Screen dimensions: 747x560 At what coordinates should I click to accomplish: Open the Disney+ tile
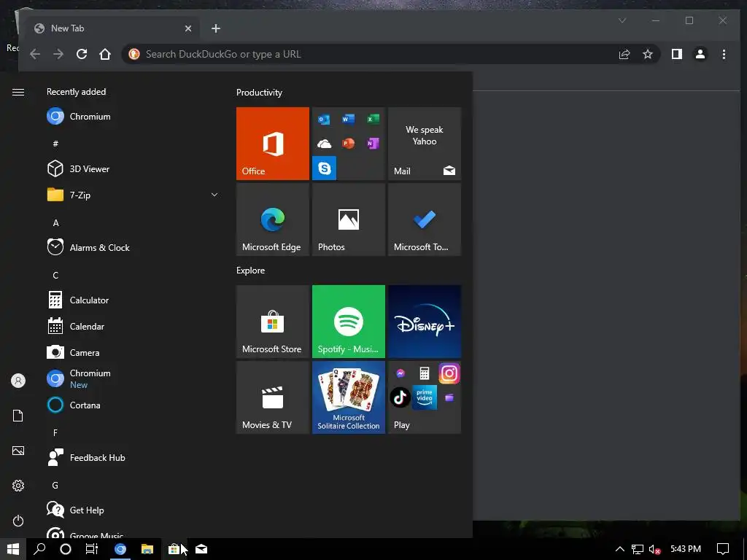(425, 322)
